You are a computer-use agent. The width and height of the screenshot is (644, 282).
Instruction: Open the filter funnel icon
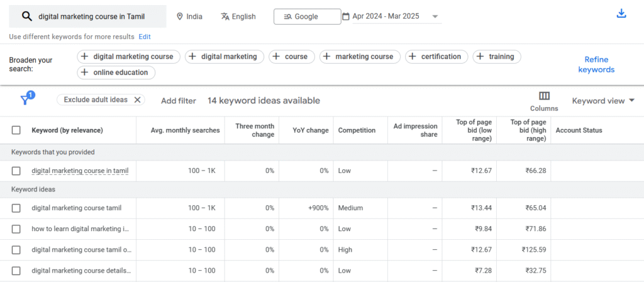pyautogui.click(x=25, y=100)
